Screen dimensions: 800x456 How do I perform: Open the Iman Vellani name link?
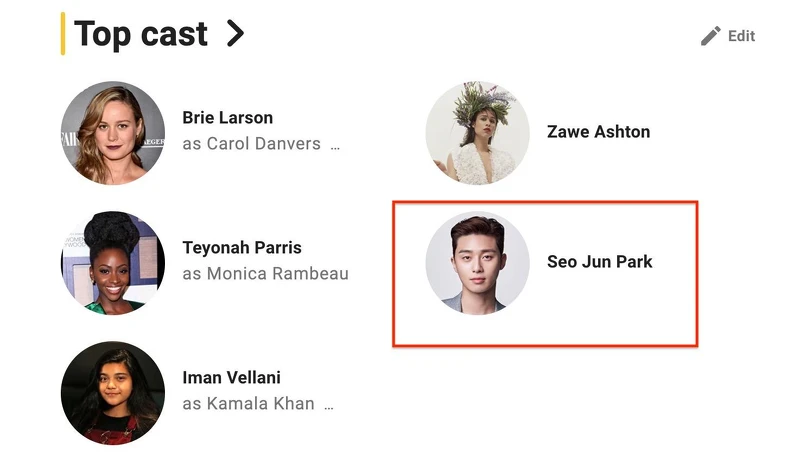(231, 378)
